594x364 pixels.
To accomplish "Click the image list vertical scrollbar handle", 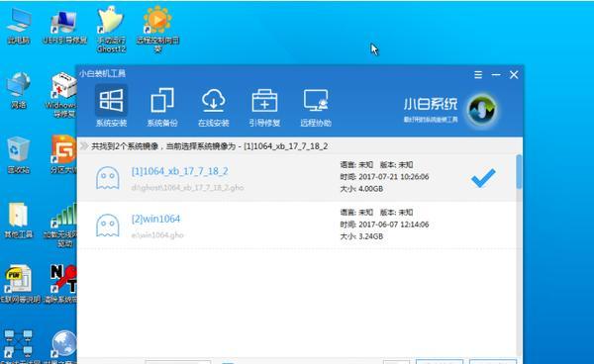I will pyautogui.click(x=519, y=171).
